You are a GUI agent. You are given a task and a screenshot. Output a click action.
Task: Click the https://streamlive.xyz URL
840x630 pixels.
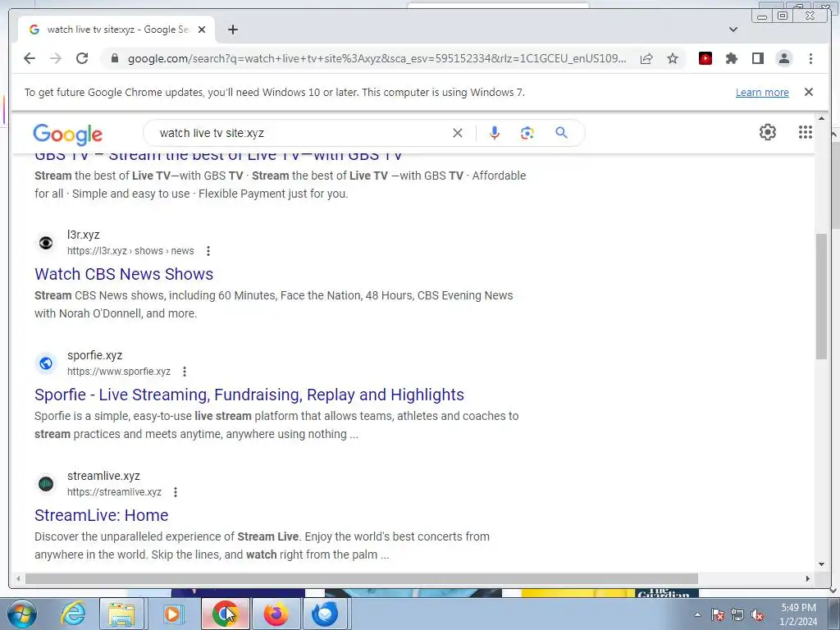click(x=114, y=492)
